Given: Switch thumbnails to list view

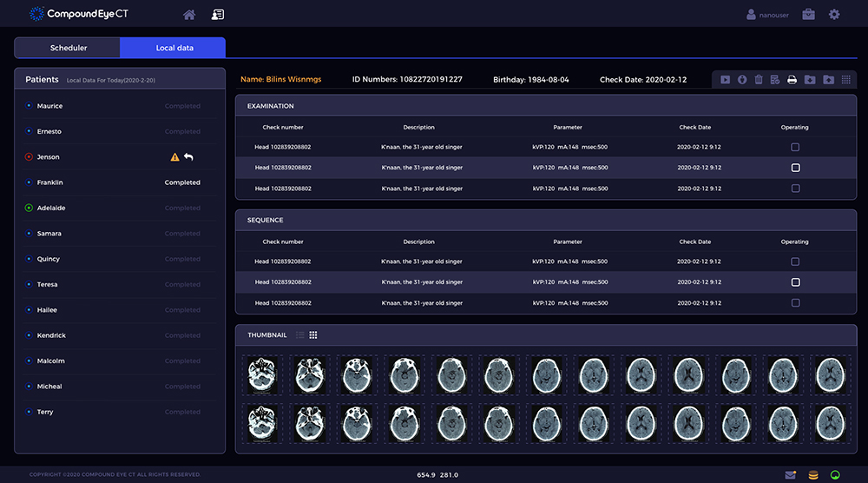Looking at the screenshot, I should coord(300,335).
